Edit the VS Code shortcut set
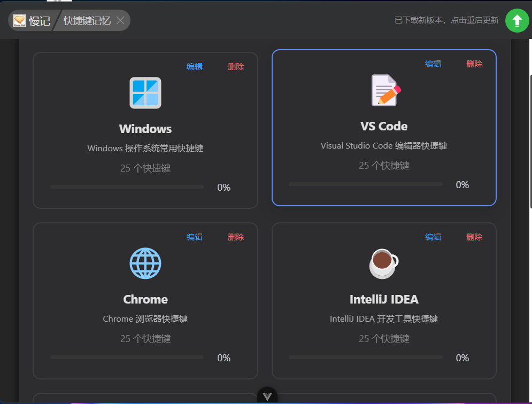The height and width of the screenshot is (404, 532). tap(433, 64)
